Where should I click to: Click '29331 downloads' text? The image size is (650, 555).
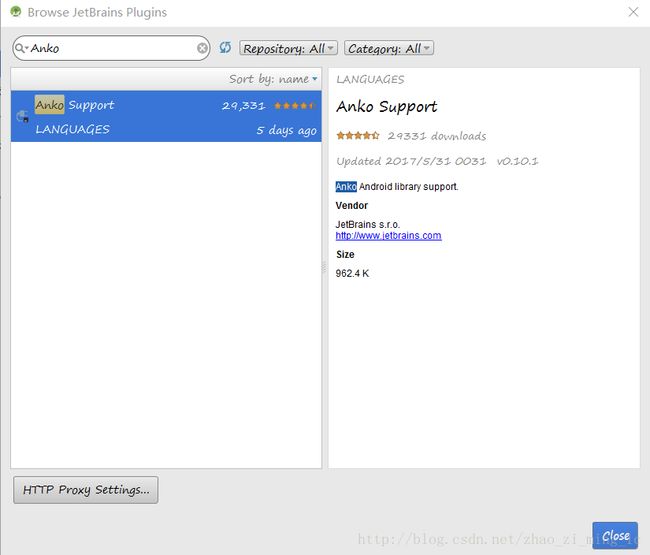[437, 136]
